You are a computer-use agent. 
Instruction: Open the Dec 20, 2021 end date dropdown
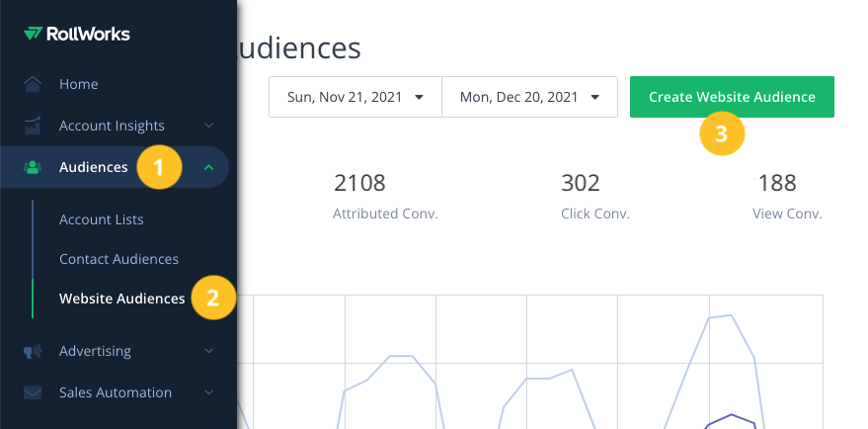(x=529, y=97)
